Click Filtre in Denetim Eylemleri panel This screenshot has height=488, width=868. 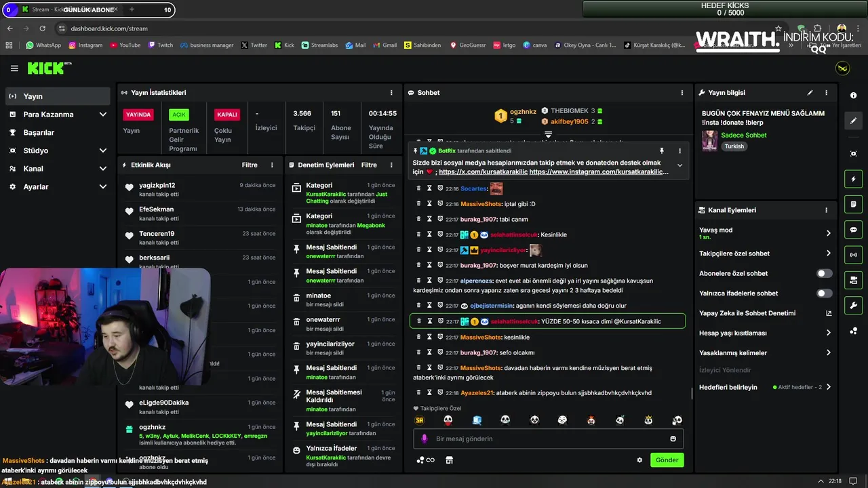coord(369,165)
